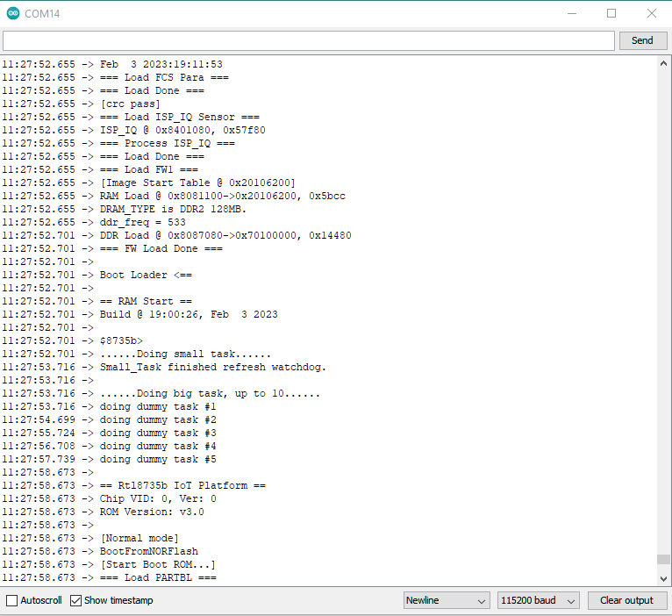Click the vertical scrollbar thumb
This screenshot has height=616, width=672.
(664, 559)
